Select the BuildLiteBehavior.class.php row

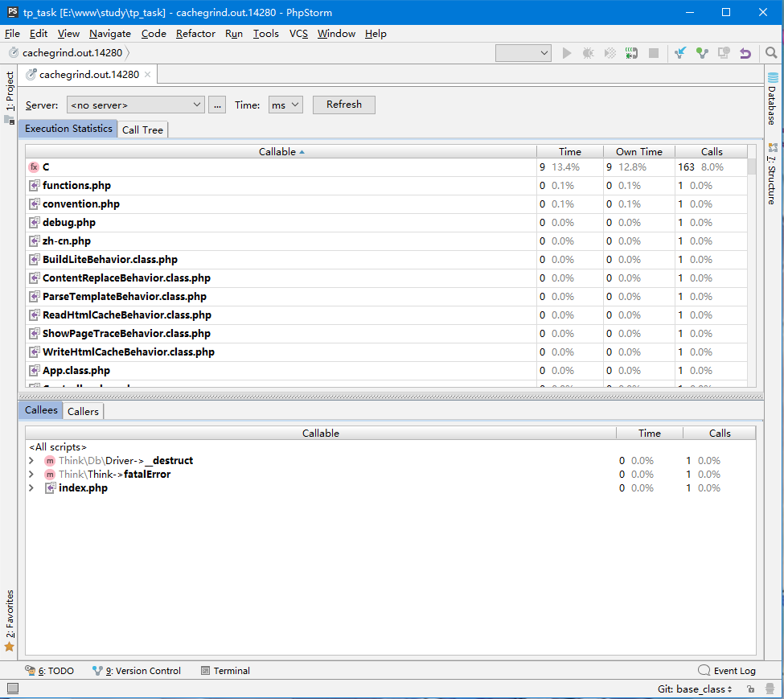pos(386,260)
